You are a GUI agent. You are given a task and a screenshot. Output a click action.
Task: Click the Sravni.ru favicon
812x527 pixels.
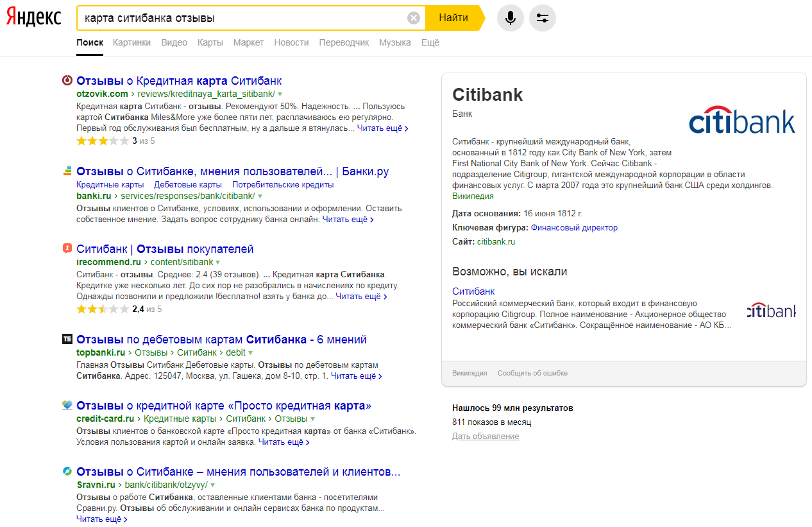pos(67,472)
